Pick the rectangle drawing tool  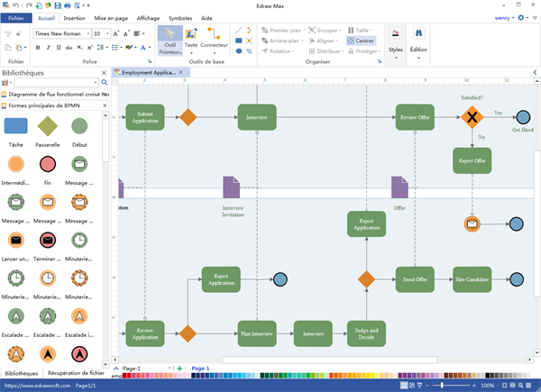[x=238, y=41]
